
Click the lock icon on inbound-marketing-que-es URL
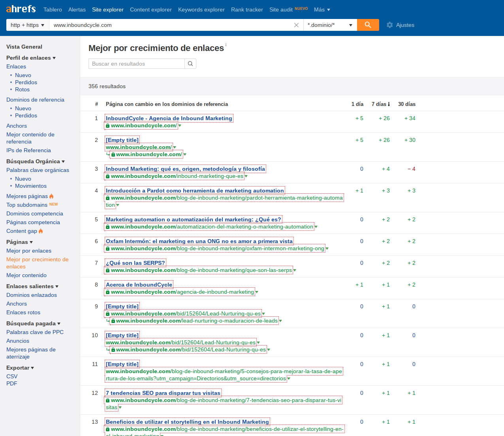tap(107, 176)
